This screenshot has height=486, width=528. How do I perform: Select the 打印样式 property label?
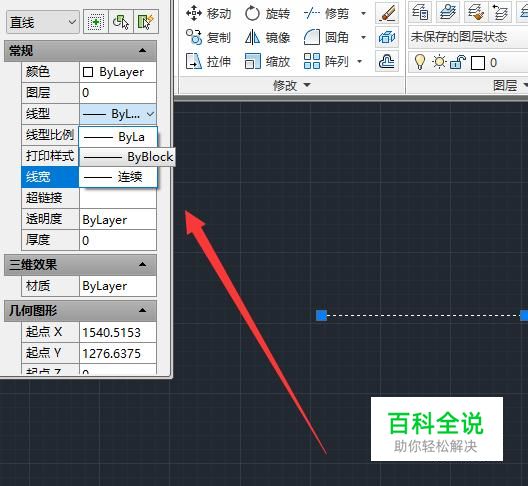[50, 156]
